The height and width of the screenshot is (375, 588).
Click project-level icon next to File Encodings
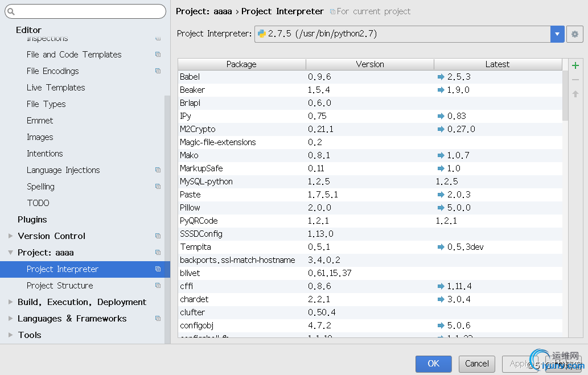tap(158, 71)
